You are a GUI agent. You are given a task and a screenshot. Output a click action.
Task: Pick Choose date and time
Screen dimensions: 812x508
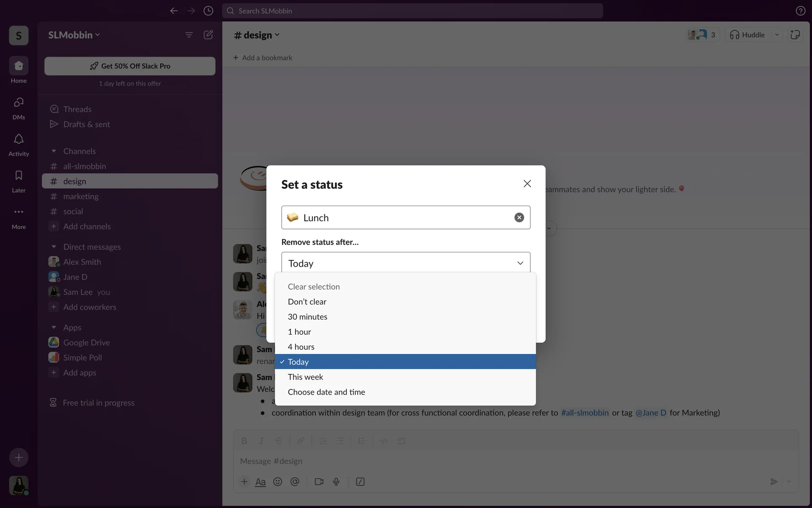[x=326, y=392]
